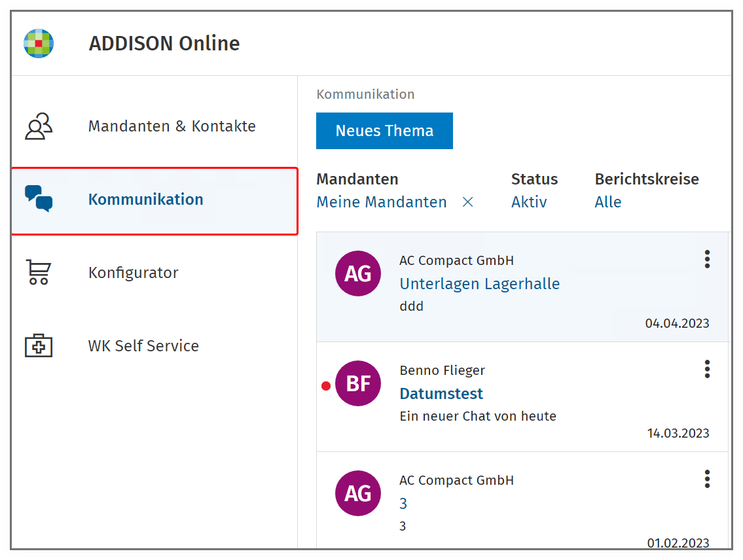The width and height of the screenshot is (743, 560).
Task: Click the Kommunikation chat bubbles icon
Action: pos(39,199)
